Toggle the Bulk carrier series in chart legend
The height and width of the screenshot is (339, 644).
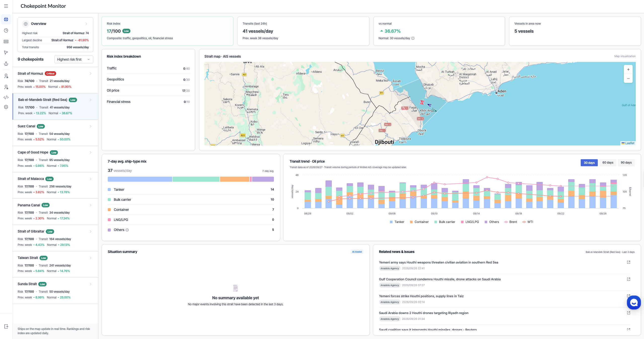pyautogui.click(x=445, y=222)
